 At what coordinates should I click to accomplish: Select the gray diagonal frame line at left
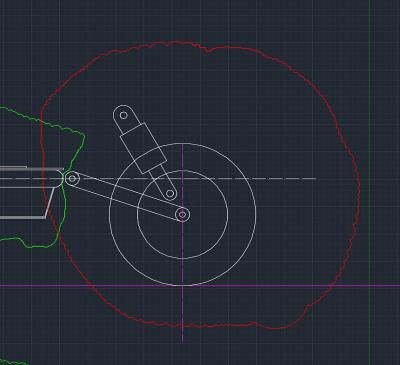click(x=50, y=202)
